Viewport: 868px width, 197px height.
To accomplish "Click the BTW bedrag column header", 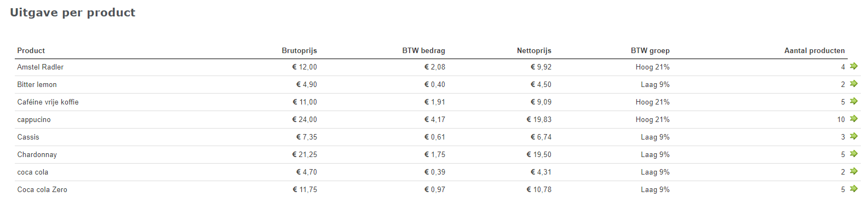I will [x=423, y=50].
